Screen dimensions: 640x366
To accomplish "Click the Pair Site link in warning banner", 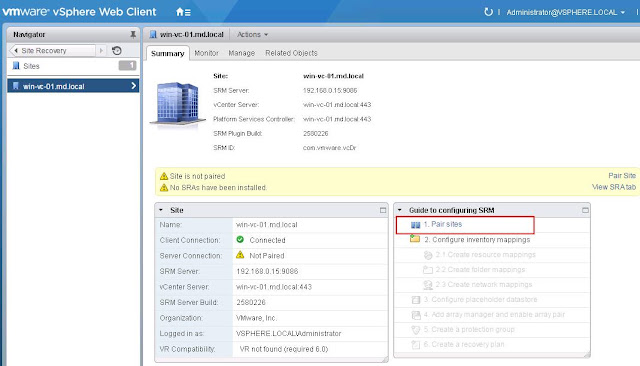I will coord(622,175).
